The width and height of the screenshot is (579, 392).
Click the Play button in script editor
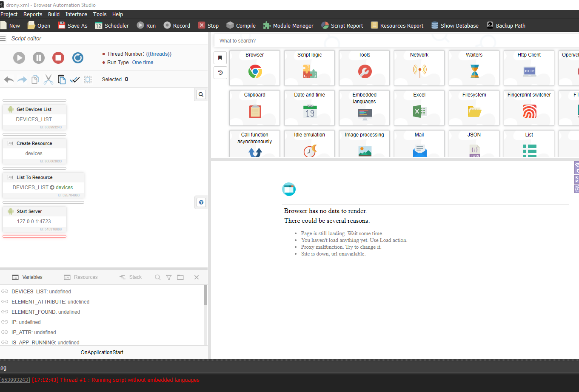point(19,58)
